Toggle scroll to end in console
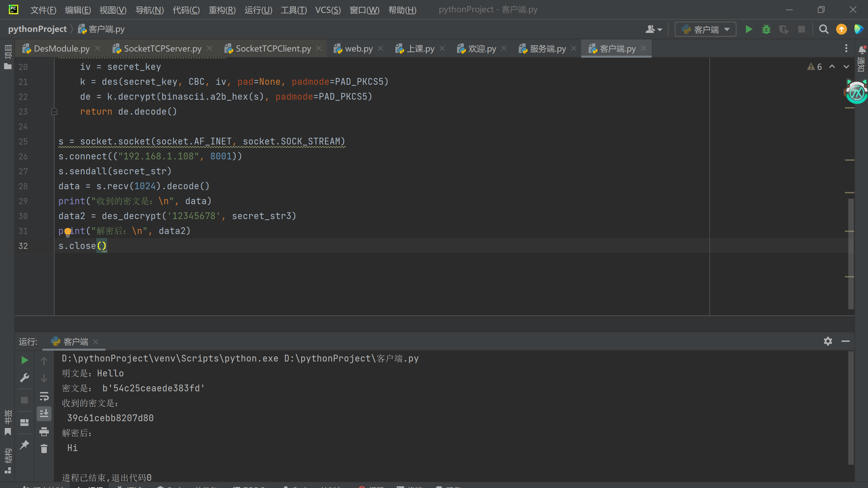The image size is (868, 488). [x=44, y=414]
